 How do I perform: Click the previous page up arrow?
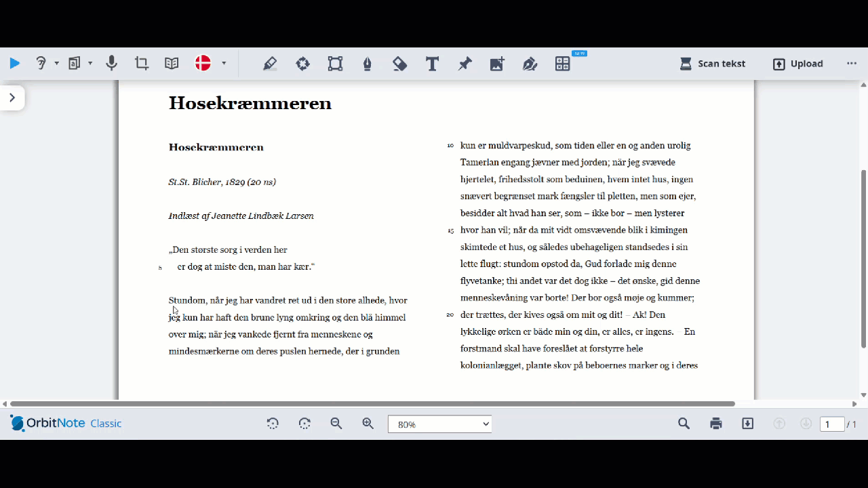click(780, 424)
